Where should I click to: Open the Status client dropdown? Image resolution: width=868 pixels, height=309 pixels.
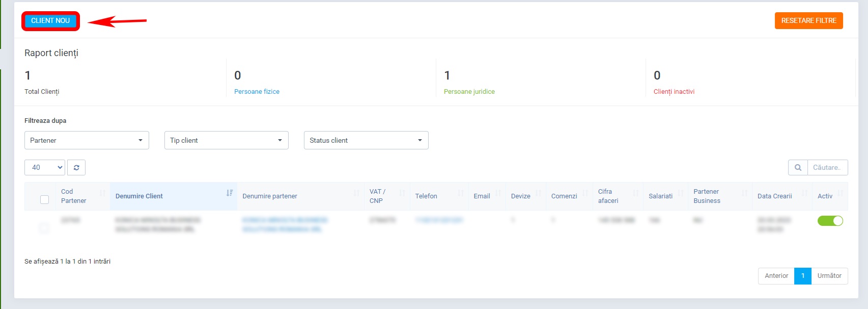pos(366,140)
